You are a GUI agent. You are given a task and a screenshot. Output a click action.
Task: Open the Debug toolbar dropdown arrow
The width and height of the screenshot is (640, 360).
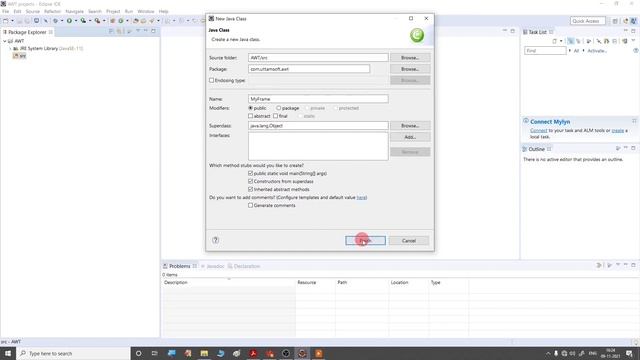(x=62, y=21)
